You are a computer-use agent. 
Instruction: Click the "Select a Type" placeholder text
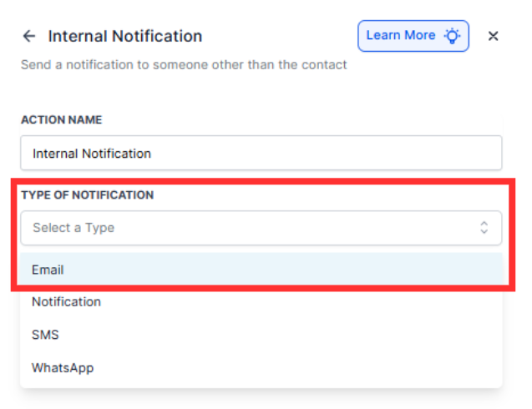click(73, 228)
